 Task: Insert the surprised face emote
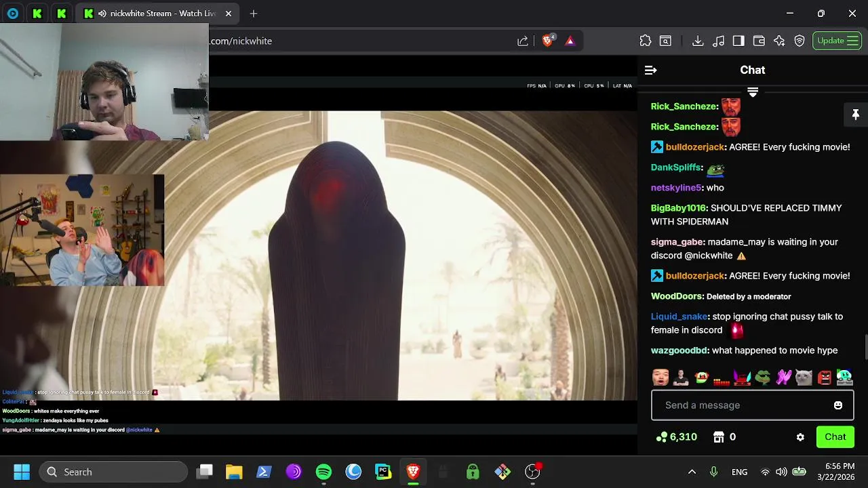[660, 378]
